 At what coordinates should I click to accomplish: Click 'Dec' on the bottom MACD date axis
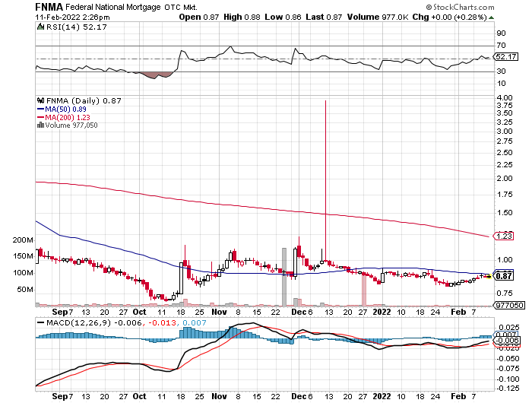pos(299,397)
